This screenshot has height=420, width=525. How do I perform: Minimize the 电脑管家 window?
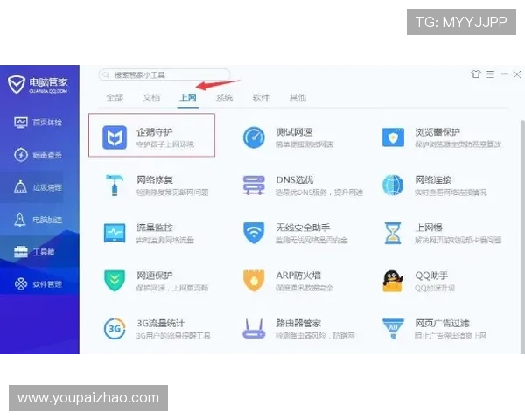point(505,74)
